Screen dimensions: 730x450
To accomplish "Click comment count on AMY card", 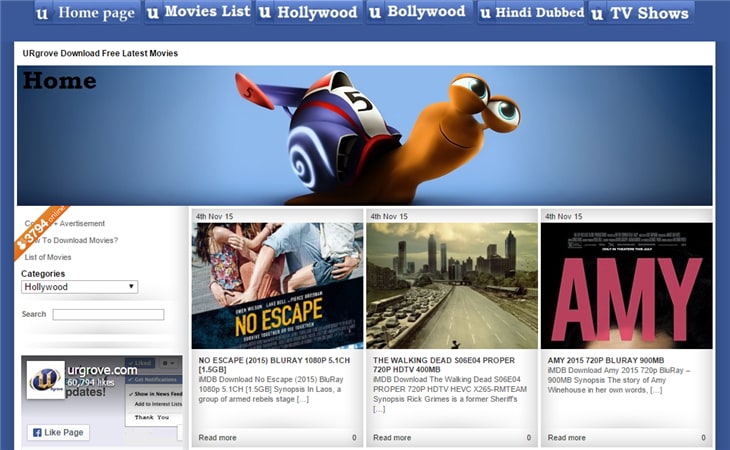I will 703,437.
